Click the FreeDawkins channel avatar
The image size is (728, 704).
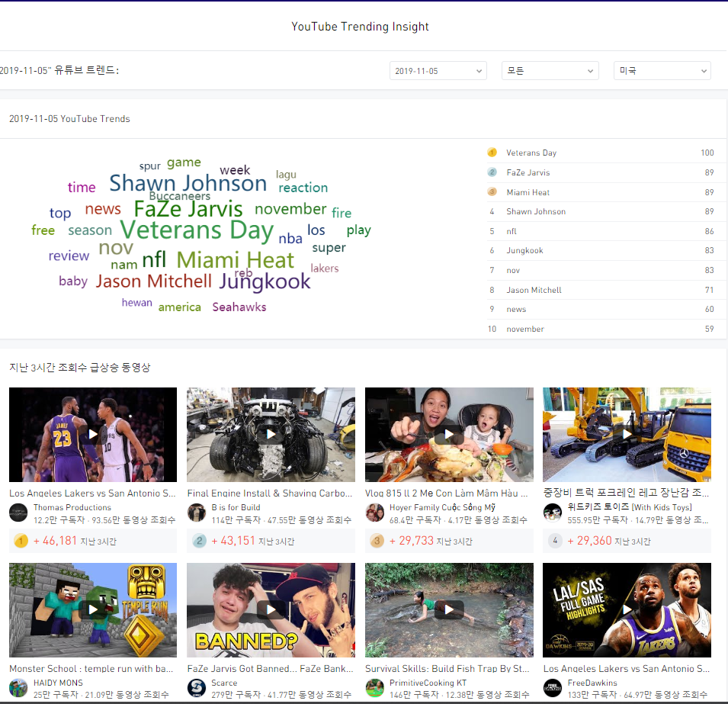coord(553,688)
